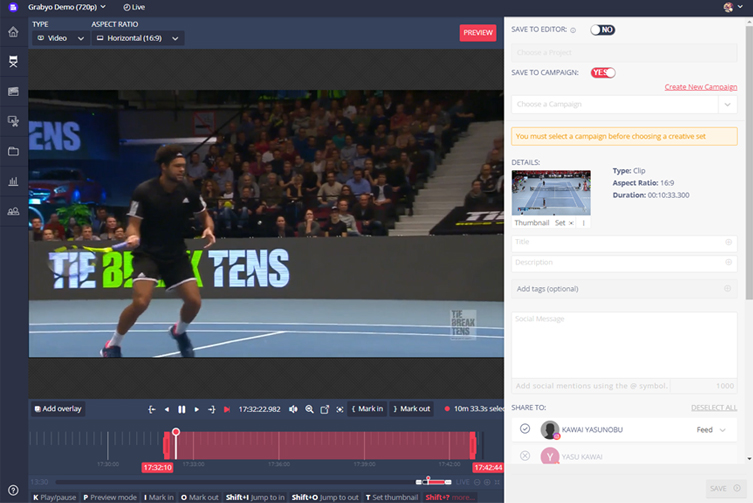Click the clip thumbnail image in Details
The image size is (753, 503).
[551, 193]
